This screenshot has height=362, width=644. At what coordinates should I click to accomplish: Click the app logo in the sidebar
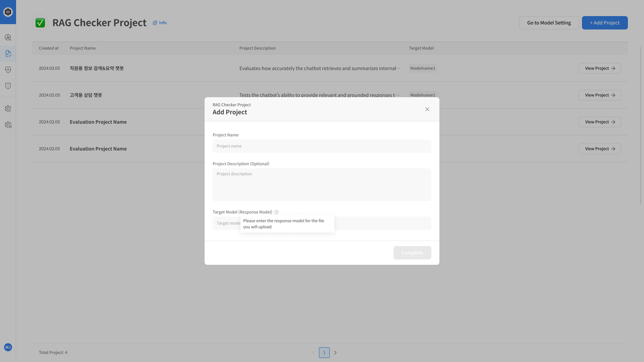(x=8, y=12)
